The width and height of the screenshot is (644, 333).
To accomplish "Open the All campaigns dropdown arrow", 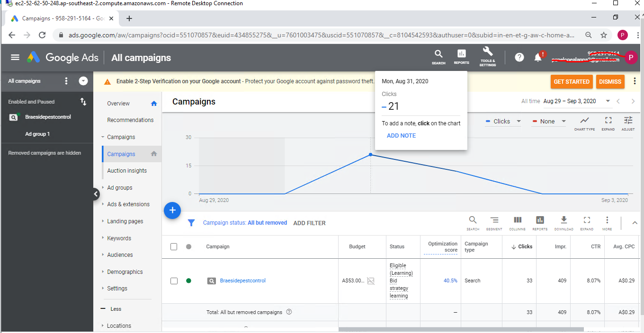I will [x=83, y=81].
